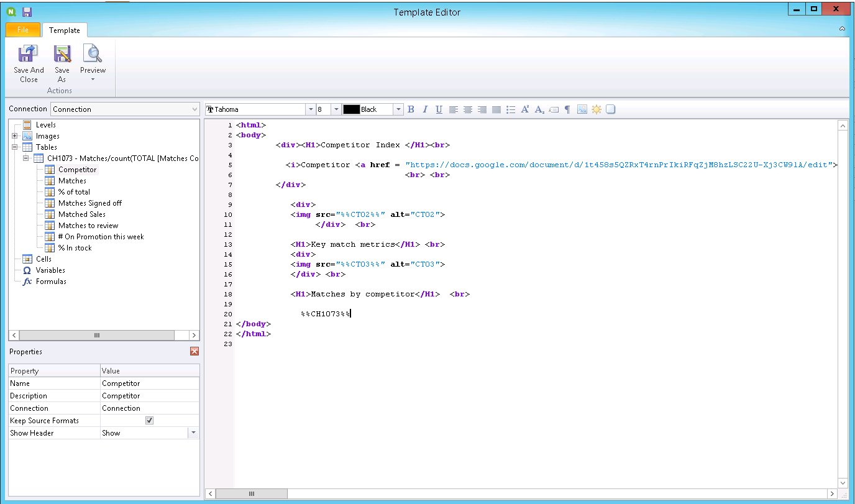Toggle underline formatting

click(439, 109)
